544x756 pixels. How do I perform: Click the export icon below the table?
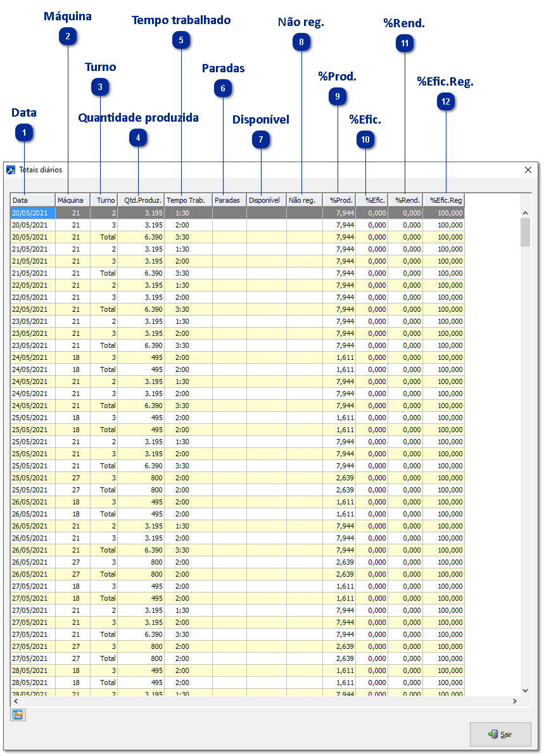pos(18,715)
